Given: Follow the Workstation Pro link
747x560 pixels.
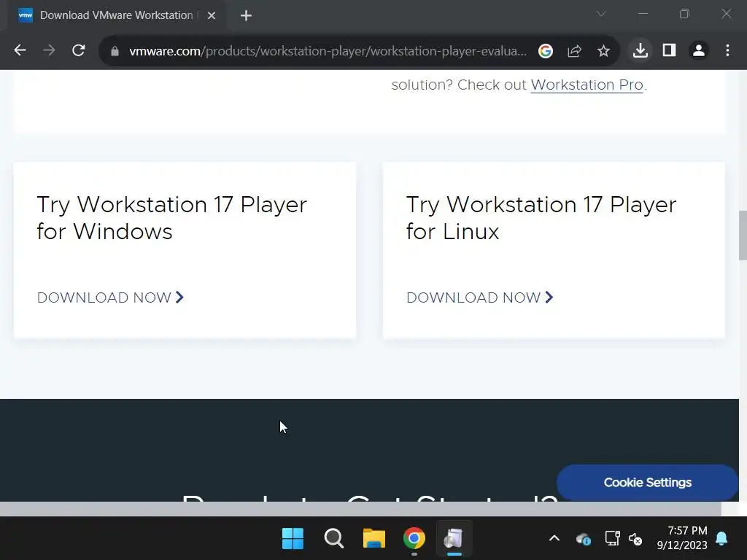Looking at the screenshot, I should pos(587,85).
